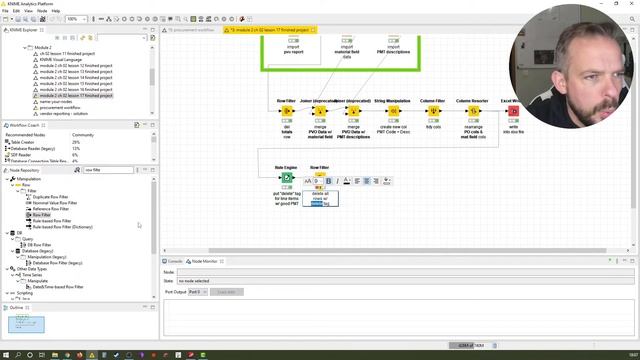
Task: Select the Joiner node merging PVO data with material field
Action: (x=320, y=111)
